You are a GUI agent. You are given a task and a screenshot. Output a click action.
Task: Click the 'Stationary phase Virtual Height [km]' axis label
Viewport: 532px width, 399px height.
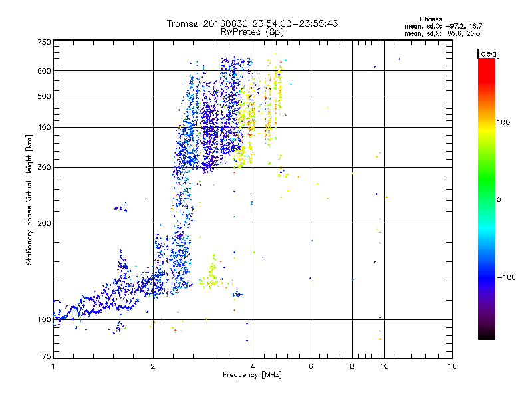tap(29, 199)
